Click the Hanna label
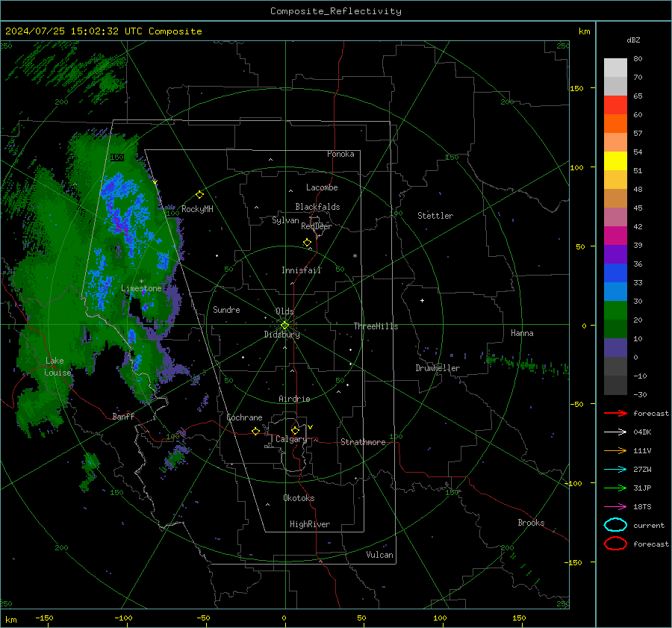Viewport: 672px width, 628px height. (522, 333)
